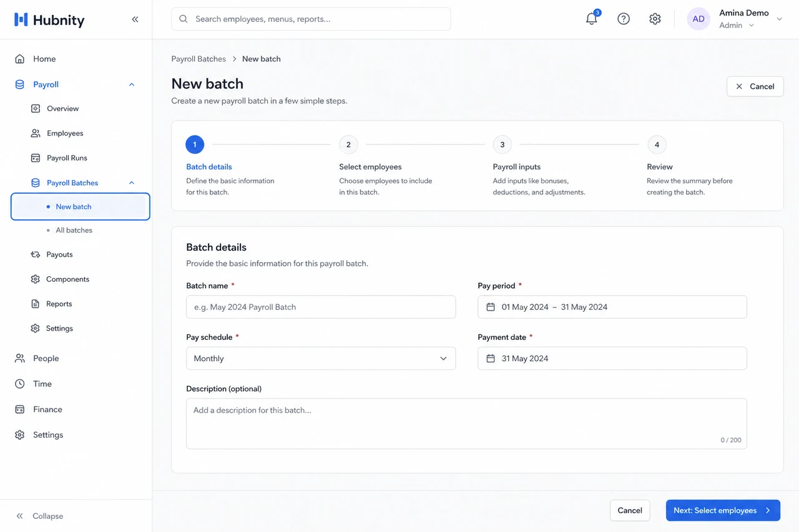Open the help question mark icon
Viewport: 799px width, 532px height.
point(624,19)
